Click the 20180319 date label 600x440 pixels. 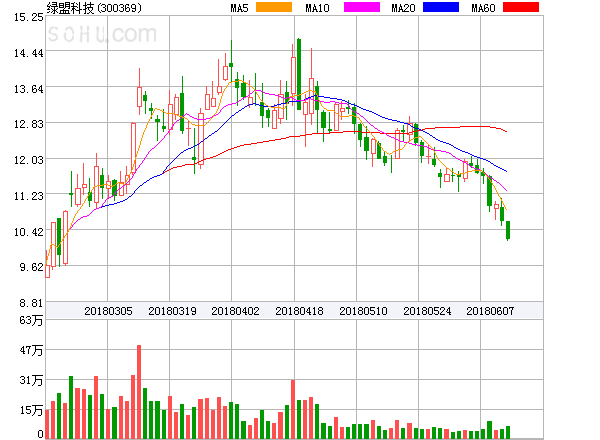[172, 311]
